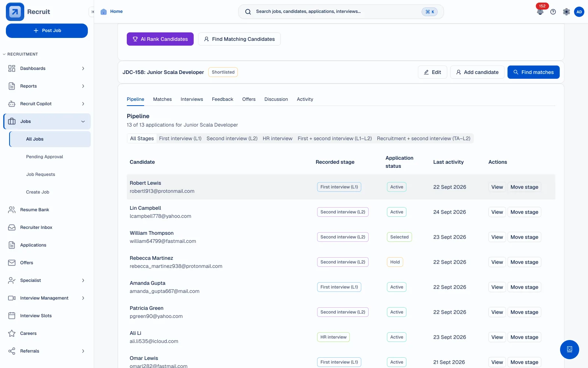Viewport: 588px width, 368px height.
Task: Expand the Referrals submenu chevron
Action: pos(83,351)
